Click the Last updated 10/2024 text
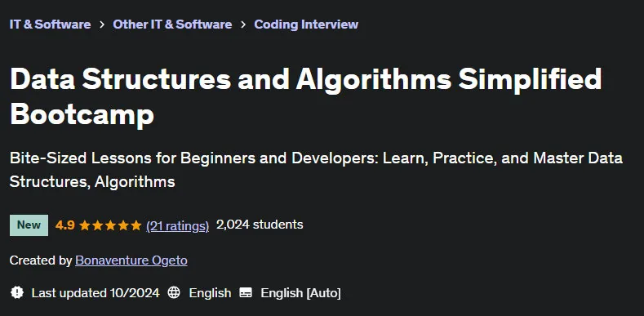Screen dimensions: 644x316 [x=95, y=292]
